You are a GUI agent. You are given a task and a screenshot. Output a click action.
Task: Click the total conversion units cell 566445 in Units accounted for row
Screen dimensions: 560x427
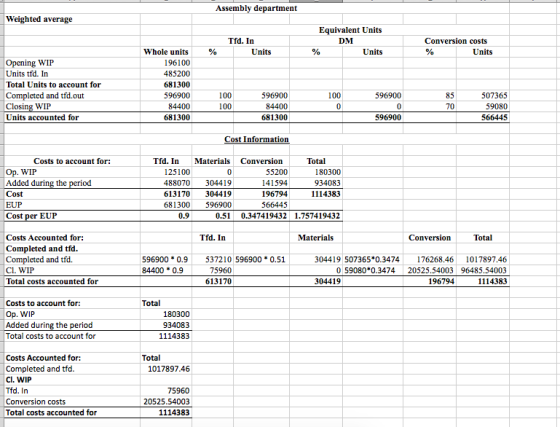[494, 117]
